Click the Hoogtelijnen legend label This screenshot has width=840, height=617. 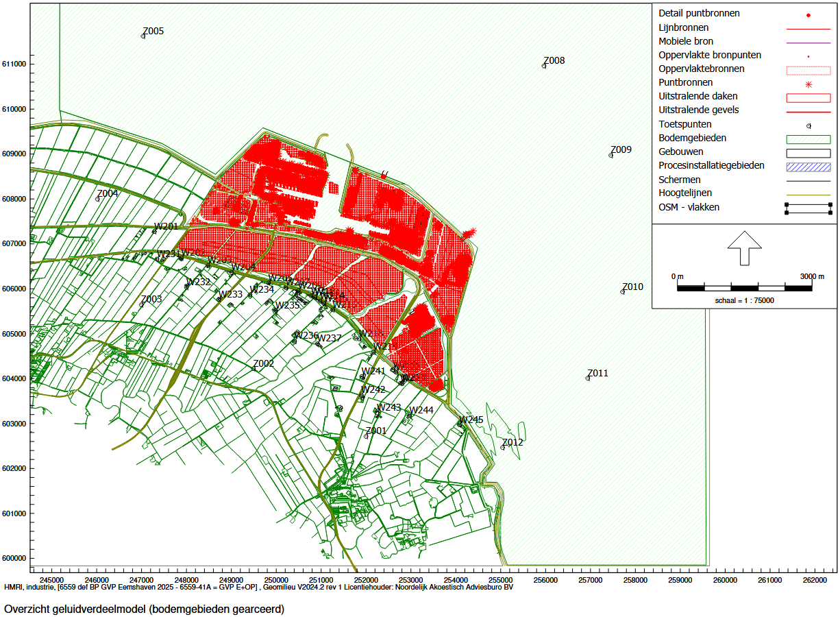tap(685, 193)
